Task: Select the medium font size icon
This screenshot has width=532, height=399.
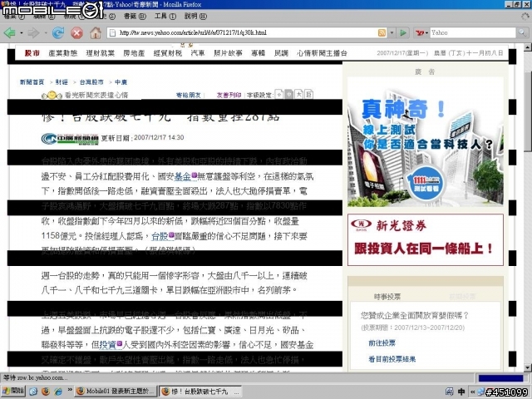Action: click(288, 94)
